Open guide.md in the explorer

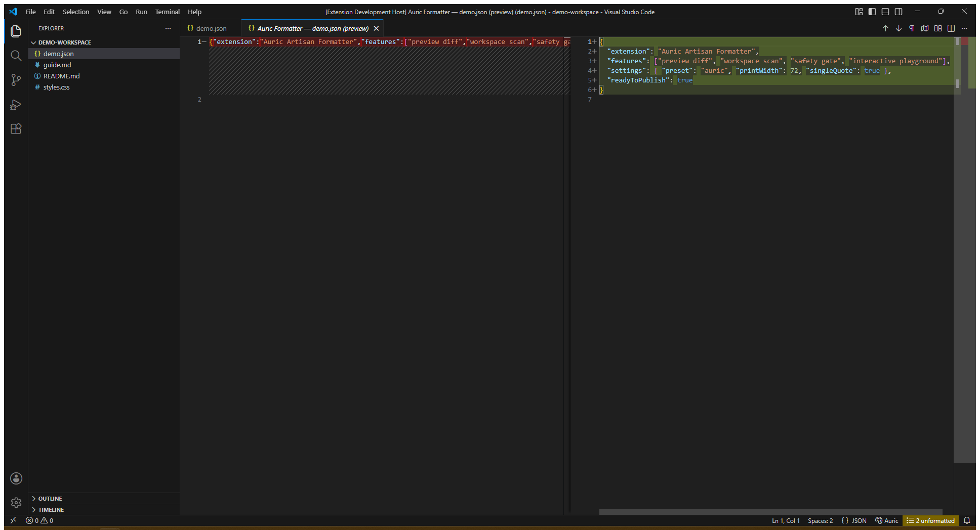click(104, 65)
